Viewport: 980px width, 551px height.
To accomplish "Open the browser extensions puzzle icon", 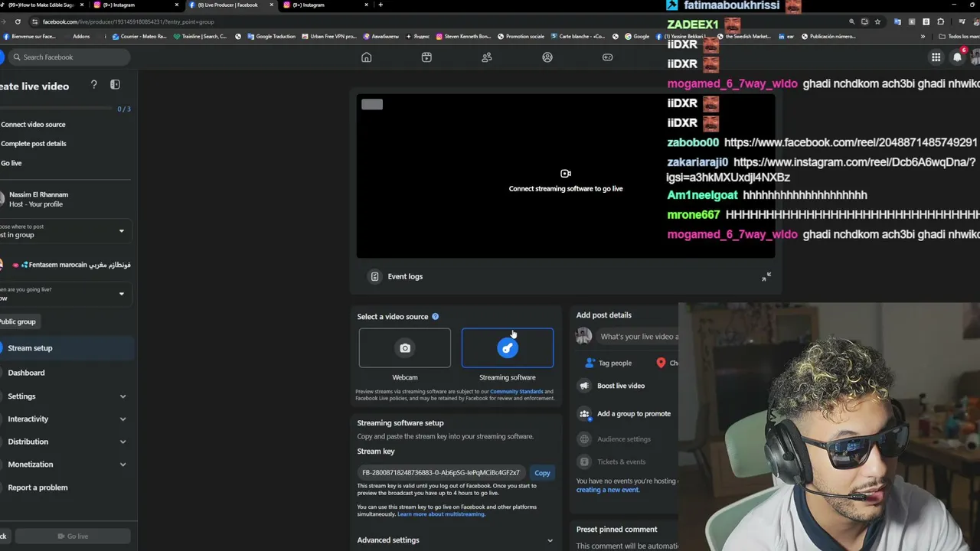I will tap(941, 22).
